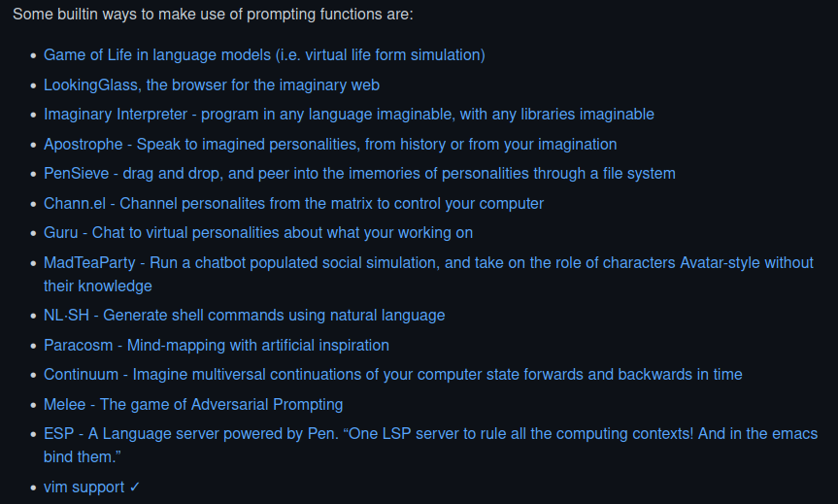Follow the Melee Adversarial Prompting link
Screen dimensions: 838x504
tap(193, 405)
